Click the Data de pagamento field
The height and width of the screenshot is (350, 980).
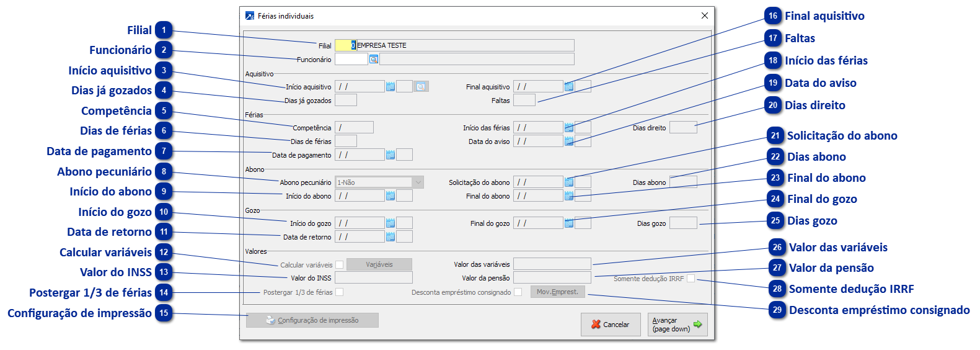coord(360,155)
